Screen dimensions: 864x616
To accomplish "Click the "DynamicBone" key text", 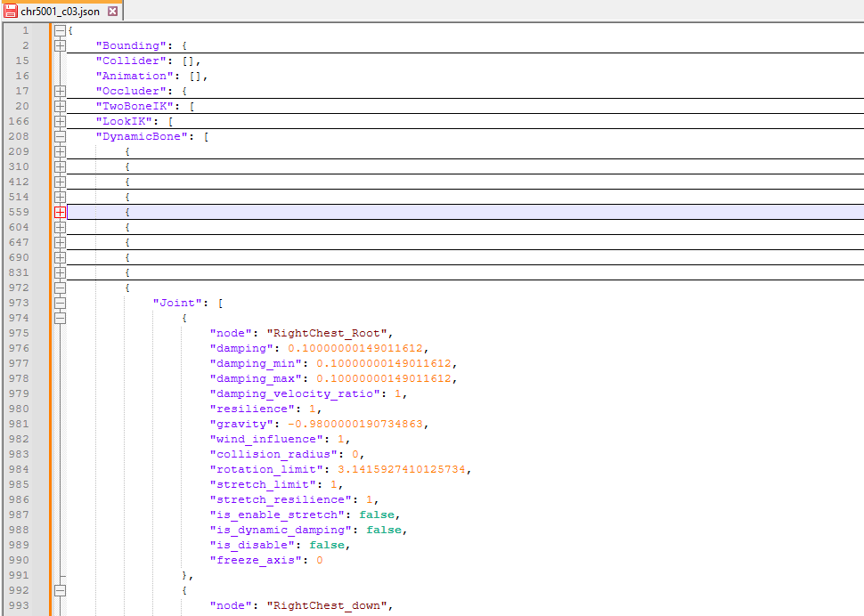I will 142,136.
